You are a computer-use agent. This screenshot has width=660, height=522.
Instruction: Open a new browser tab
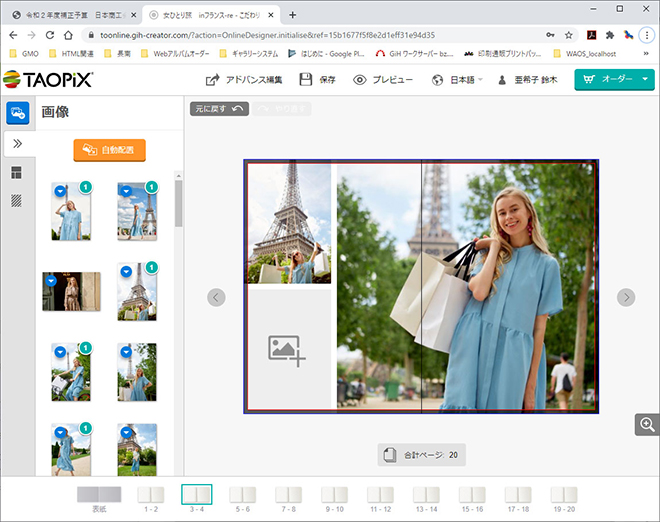pos(293,15)
